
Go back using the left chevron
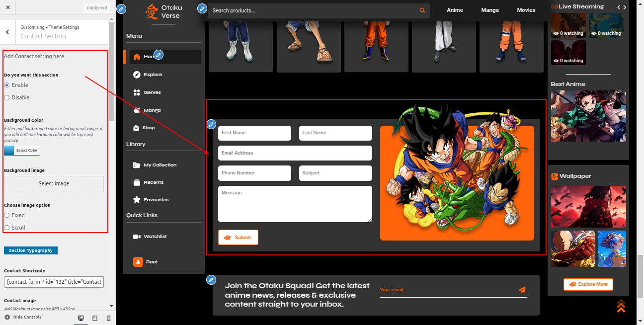pyautogui.click(x=7, y=32)
